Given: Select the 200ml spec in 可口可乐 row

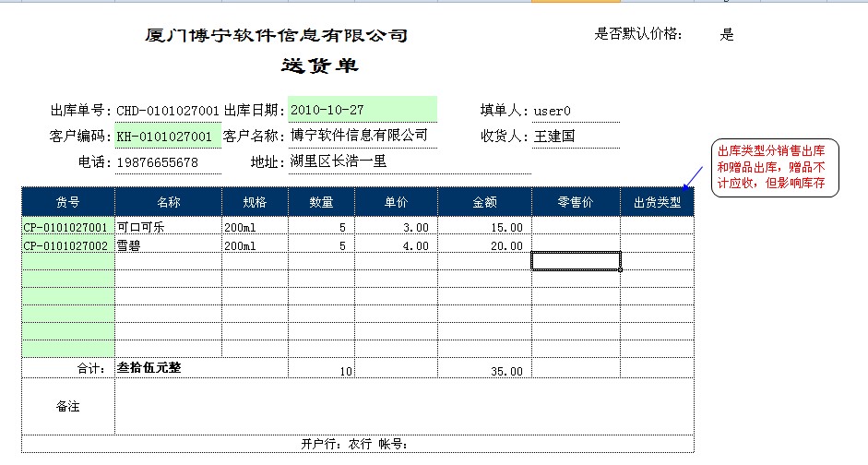Looking at the screenshot, I should pos(240,227).
